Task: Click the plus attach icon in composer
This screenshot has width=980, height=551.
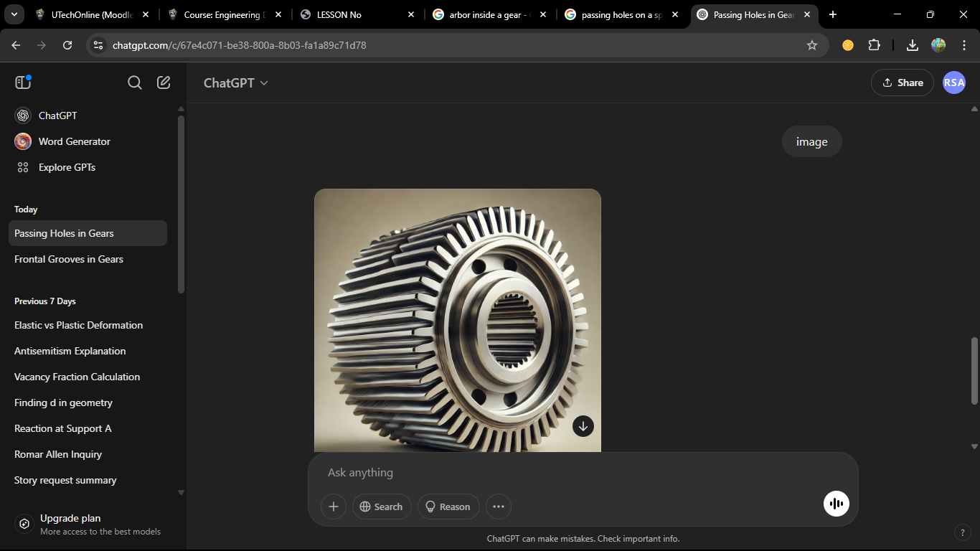Action: (x=334, y=507)
